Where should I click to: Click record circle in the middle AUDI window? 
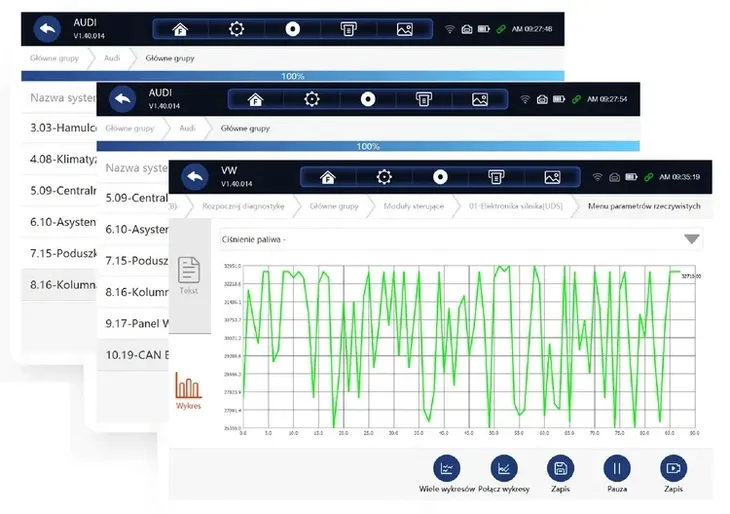368,99
